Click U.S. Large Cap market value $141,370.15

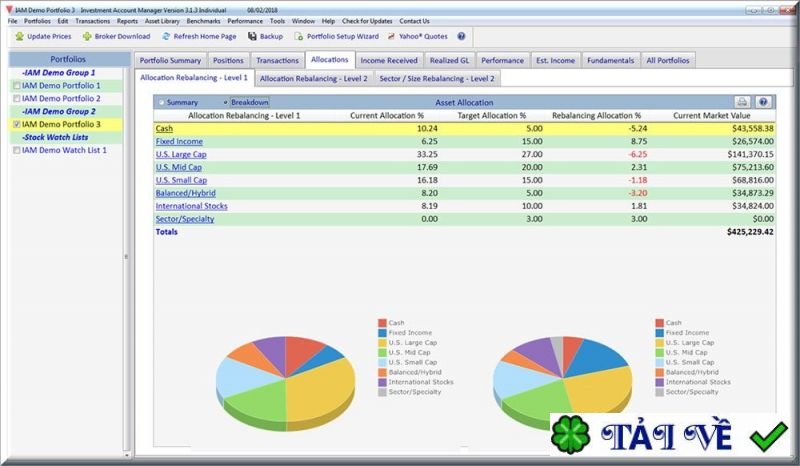(751, 154)
